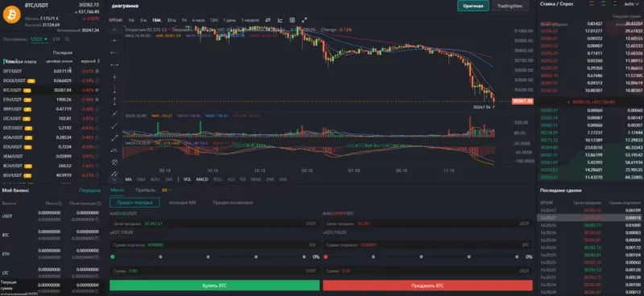Image resolution: width=644 pixels, height=296 pixels.
Task: Select the horizontal ray drawing tool
Action: [114, 52]
